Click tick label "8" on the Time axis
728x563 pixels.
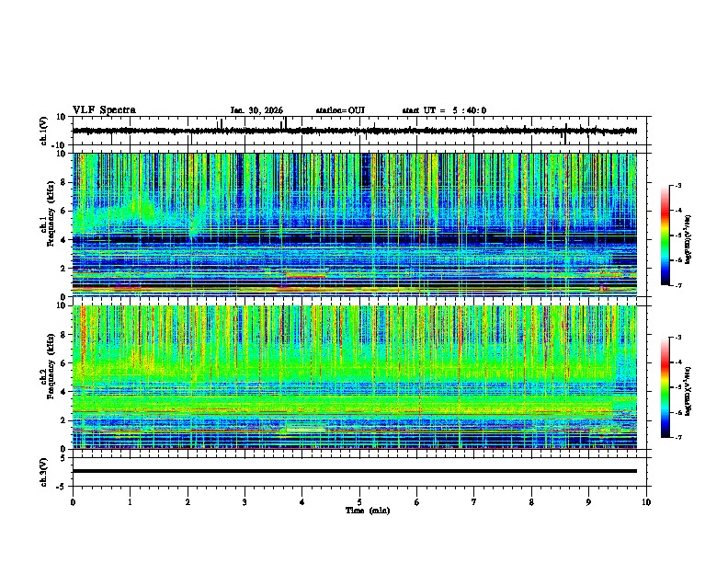click(x=531, y=502)
